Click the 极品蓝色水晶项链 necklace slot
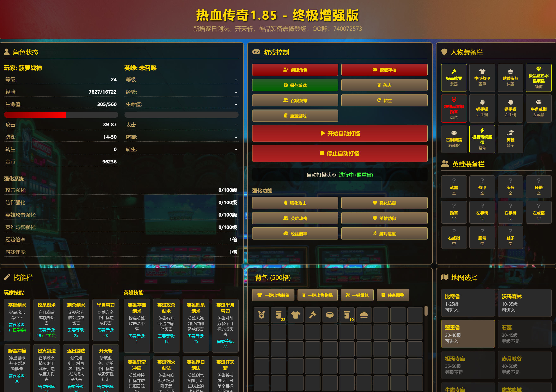Viewport: 556px width, 392px height. 538,78
